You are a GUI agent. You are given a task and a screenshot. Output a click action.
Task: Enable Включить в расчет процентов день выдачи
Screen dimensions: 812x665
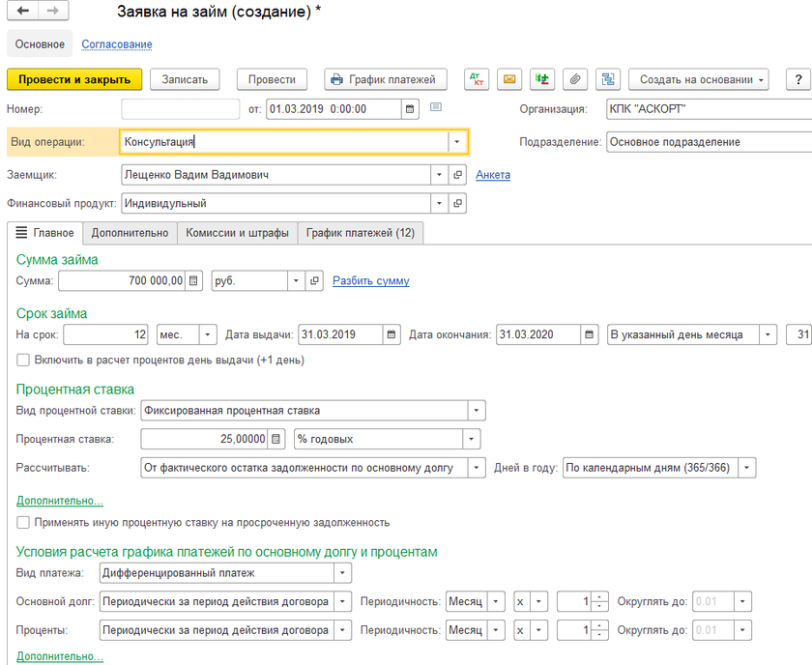point(23,361)
